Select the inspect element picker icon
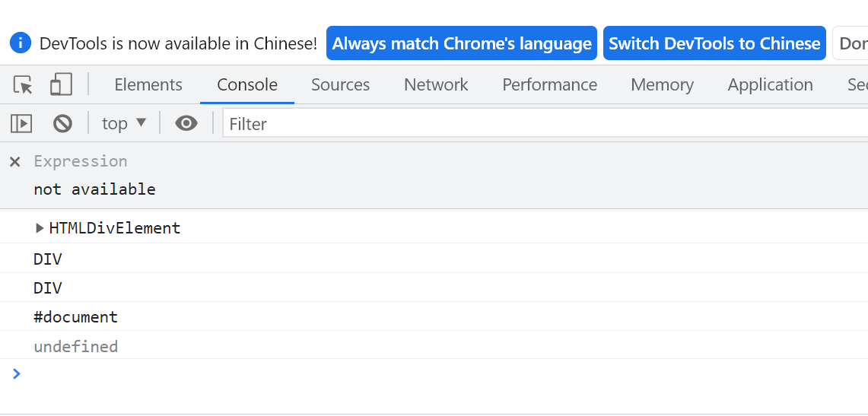Viewport: 868px width, 416px height. (23, 84)
